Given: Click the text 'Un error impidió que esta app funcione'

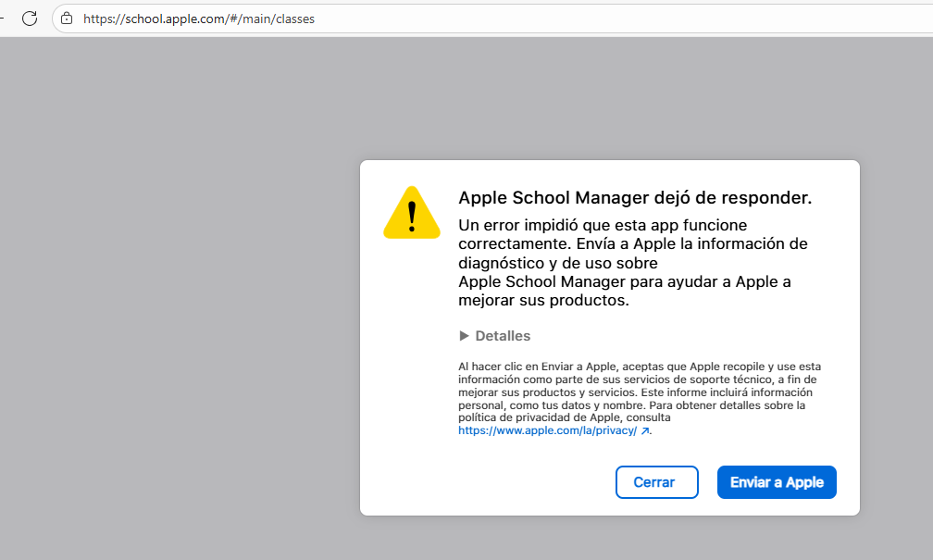Looking at the screenshot, I should 603,225.
